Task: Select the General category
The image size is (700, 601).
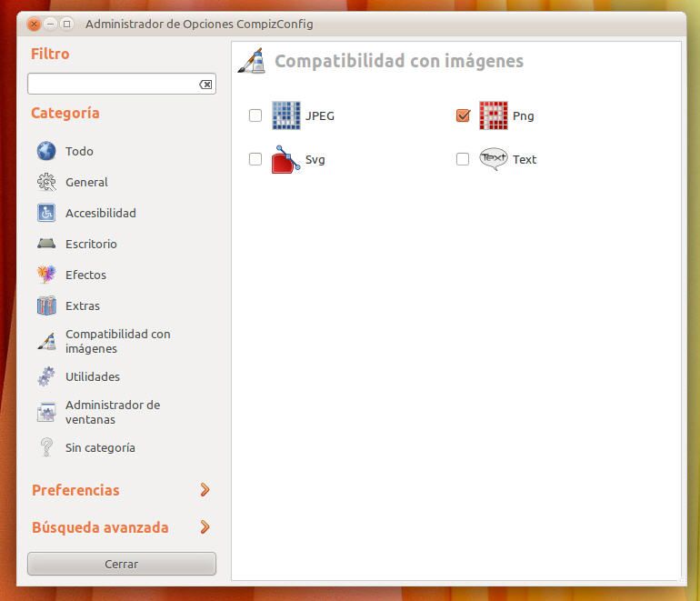Action: [86, 182]
